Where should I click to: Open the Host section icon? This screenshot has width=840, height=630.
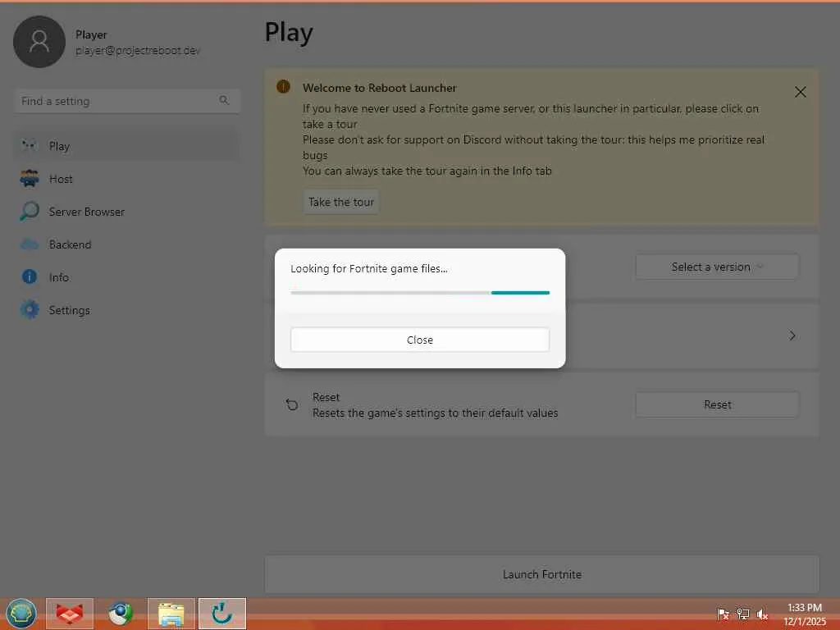coord(29,178)
